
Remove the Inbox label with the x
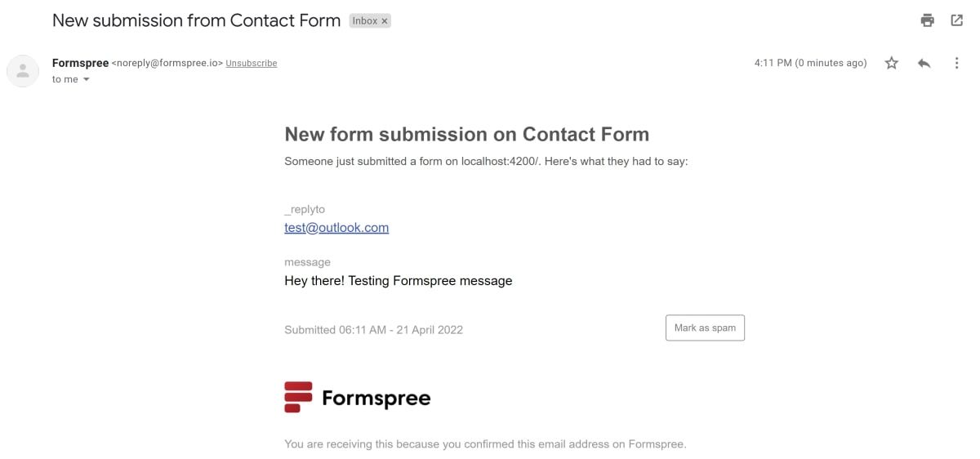click(x=385, y=21)
